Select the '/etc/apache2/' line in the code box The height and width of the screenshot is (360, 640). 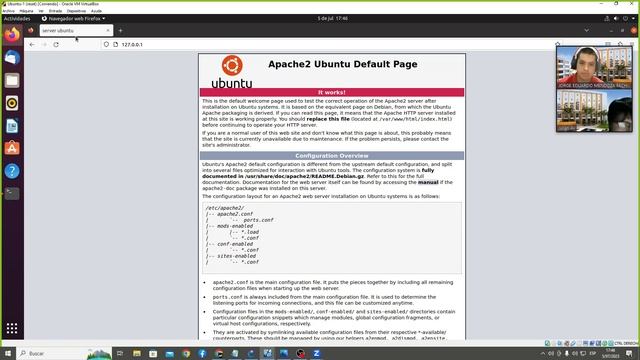pos(225,208)
